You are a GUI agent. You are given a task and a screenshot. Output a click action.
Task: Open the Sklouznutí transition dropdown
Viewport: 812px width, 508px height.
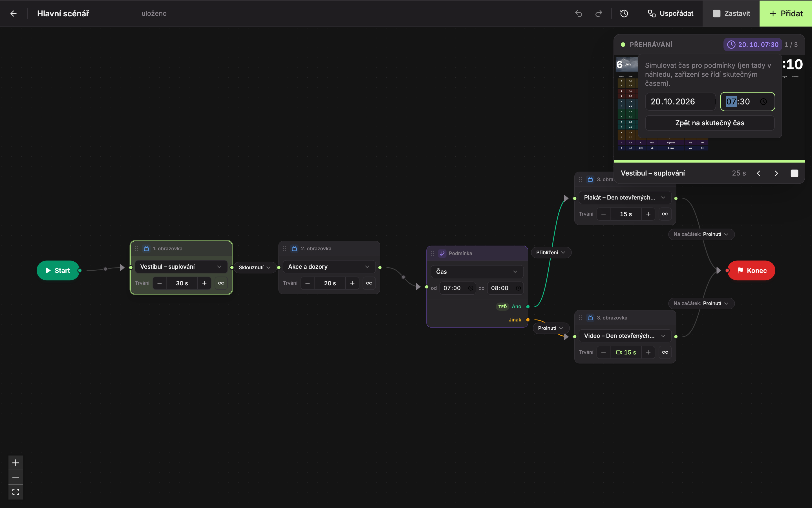255,268
